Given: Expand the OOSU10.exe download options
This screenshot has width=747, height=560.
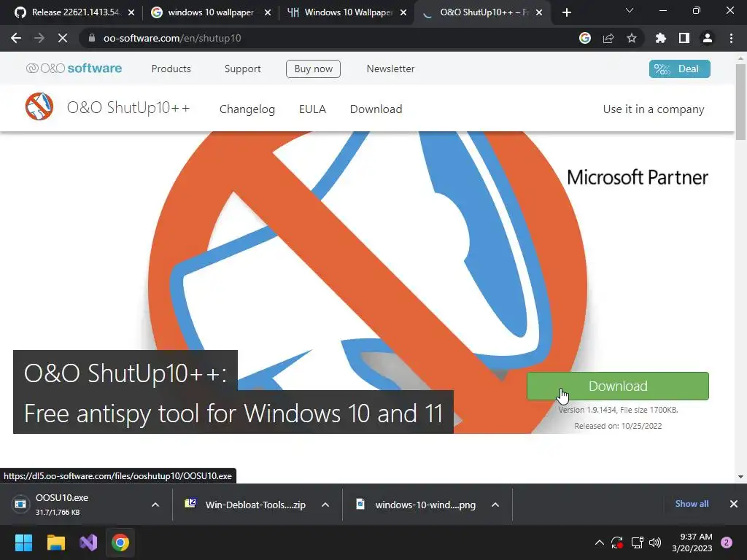Looking at the screenshot, I should pos(155,505).
